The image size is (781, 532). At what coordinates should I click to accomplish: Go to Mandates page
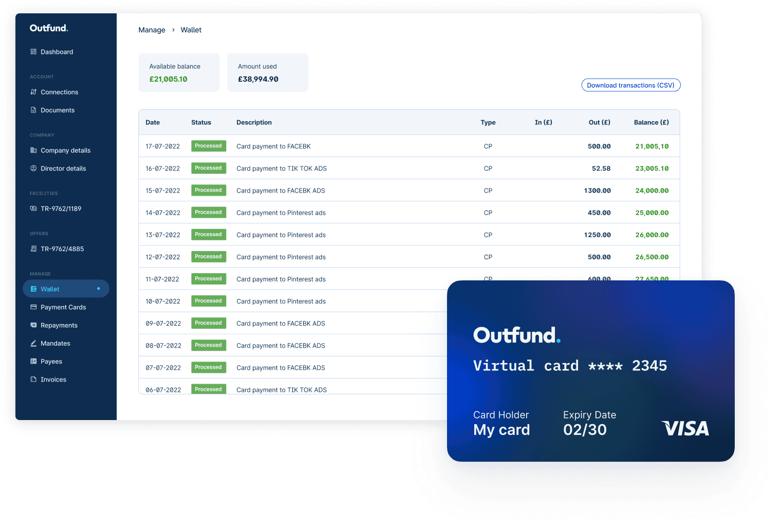55,344
